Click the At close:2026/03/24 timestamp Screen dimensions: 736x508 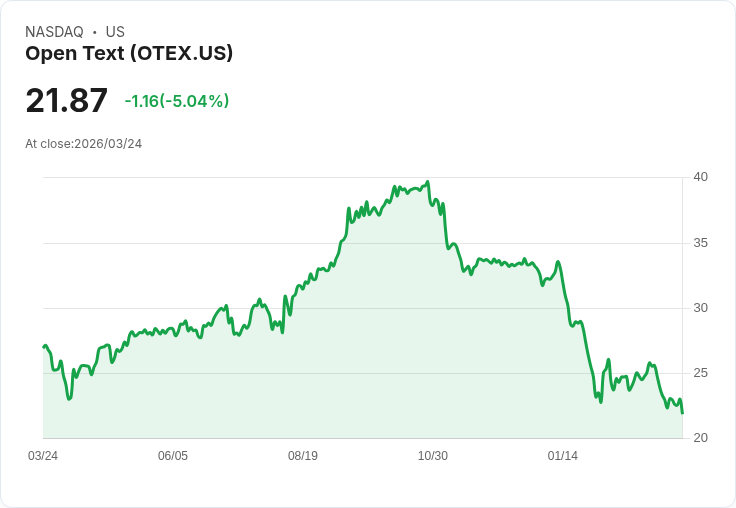(84, 144)
